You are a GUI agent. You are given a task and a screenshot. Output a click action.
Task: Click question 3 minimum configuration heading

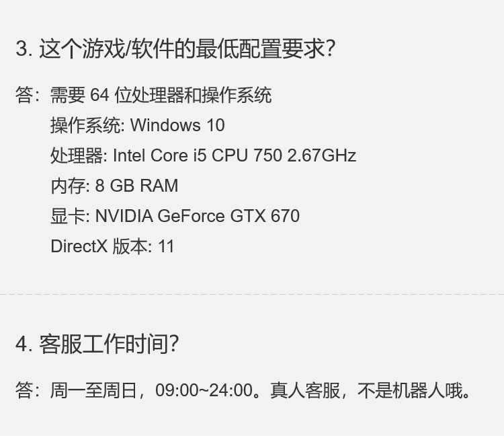click(175, 48)
